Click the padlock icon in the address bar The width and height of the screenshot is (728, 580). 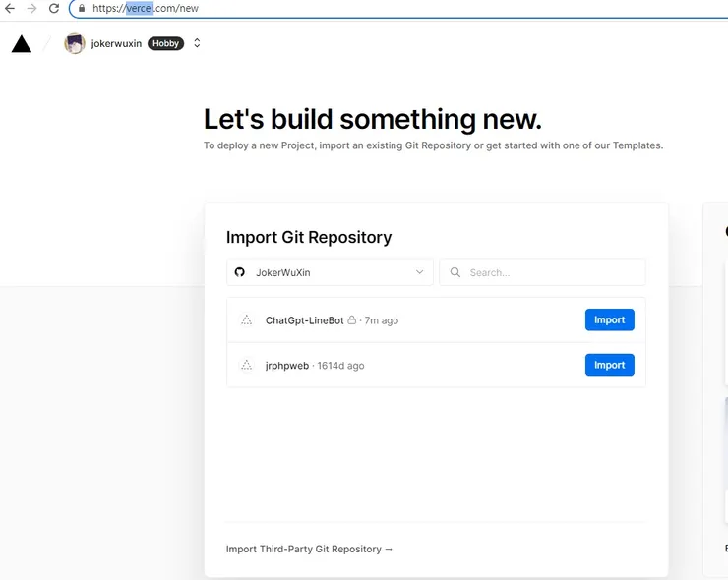coord(82,8)
